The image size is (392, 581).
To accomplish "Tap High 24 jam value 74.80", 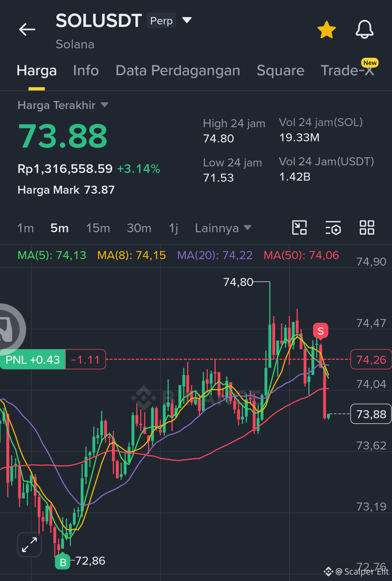I will click(x=219, y=139).
